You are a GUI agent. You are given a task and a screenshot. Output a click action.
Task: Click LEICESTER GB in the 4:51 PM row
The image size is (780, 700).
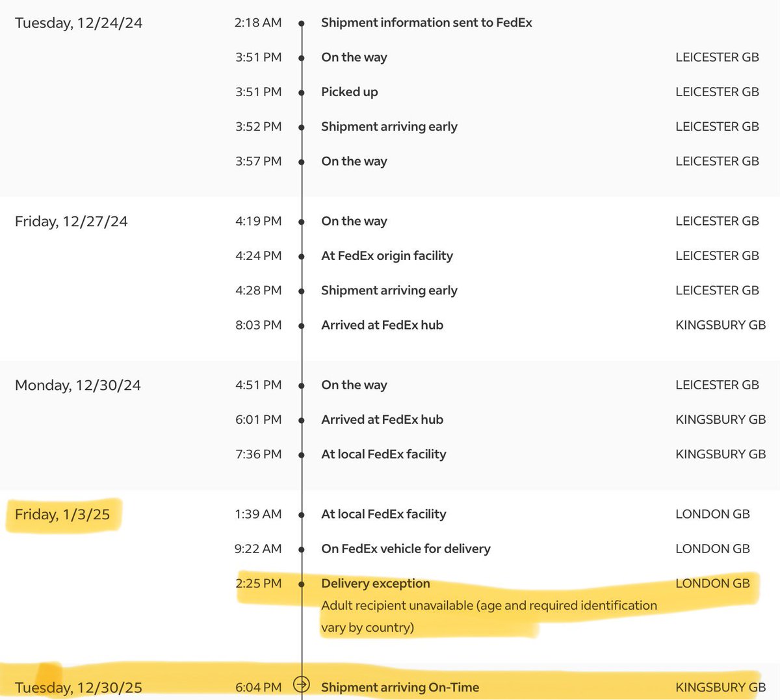[x=717, y=385]
